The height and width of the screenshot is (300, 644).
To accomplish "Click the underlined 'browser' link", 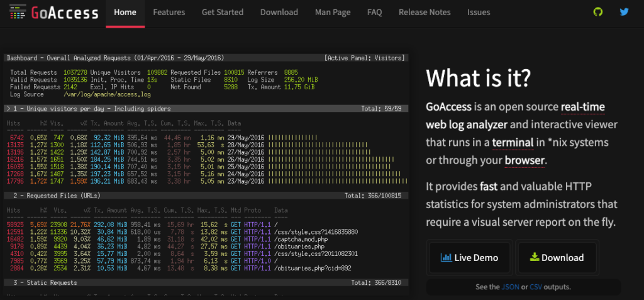I will [x=525, y=160].
